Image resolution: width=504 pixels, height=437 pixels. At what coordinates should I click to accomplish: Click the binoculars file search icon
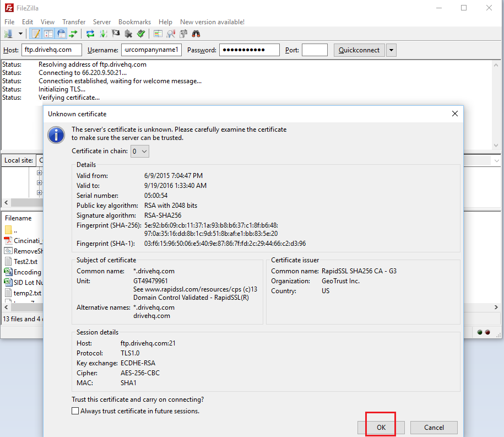click(196, 34)
